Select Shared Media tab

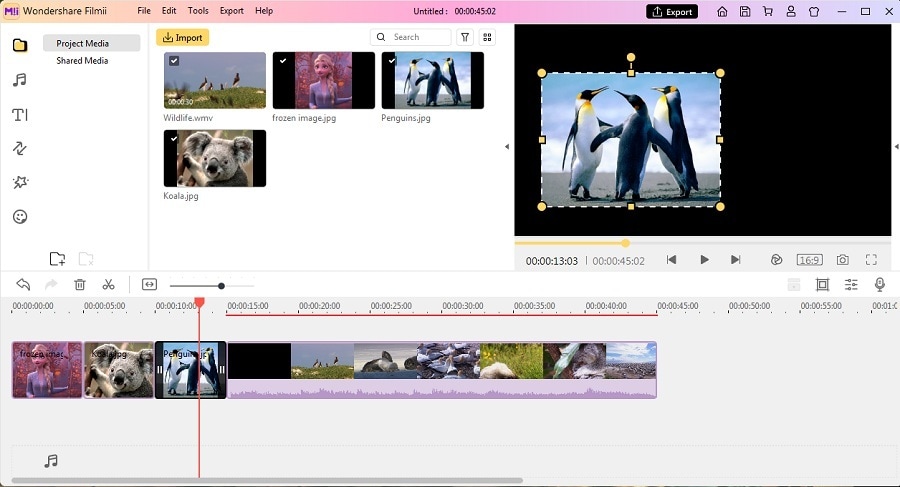pos(82,60)
